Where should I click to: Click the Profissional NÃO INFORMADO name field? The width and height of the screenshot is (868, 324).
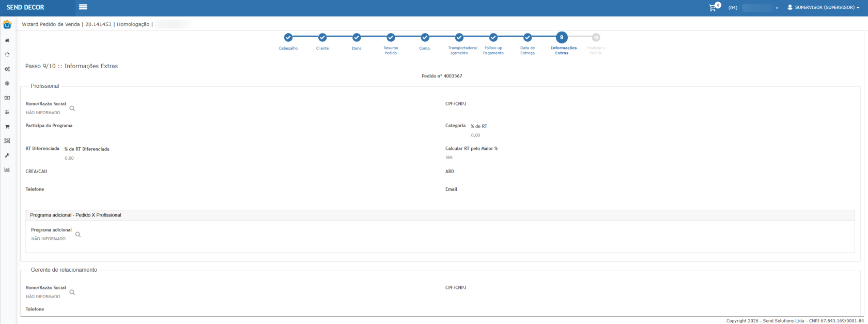coord(43,113)
